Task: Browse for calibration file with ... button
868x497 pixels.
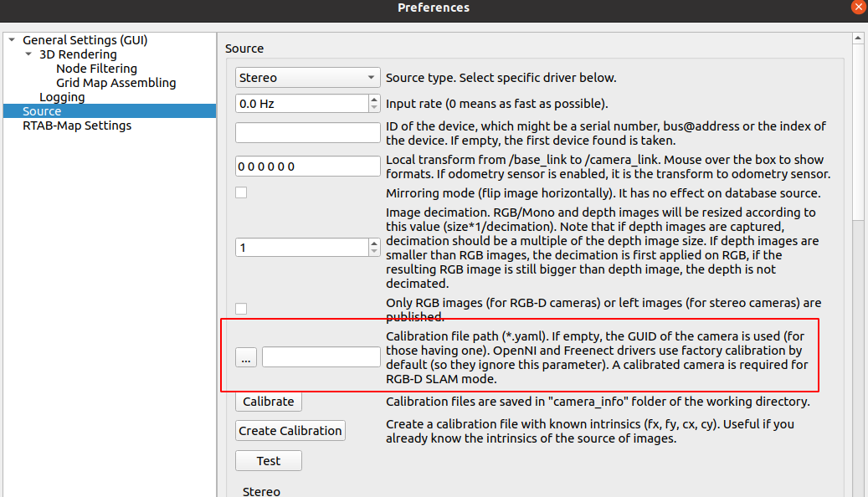Action: [245, 357]
